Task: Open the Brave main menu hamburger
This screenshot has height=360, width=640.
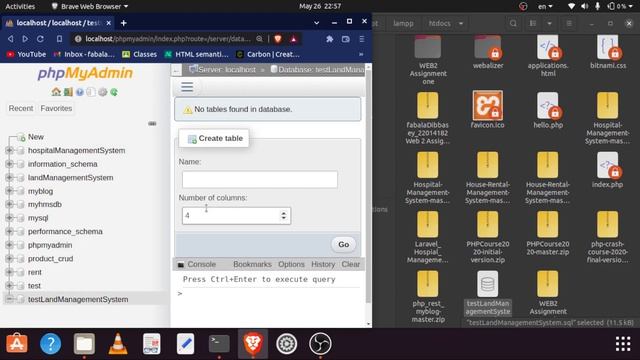Action: [x=362, y=39]
